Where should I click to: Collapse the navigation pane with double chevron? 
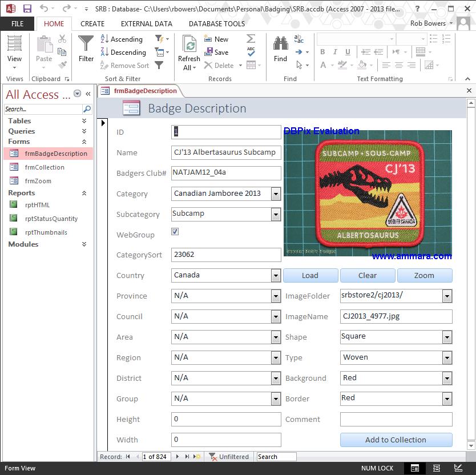tap(88, 94)
